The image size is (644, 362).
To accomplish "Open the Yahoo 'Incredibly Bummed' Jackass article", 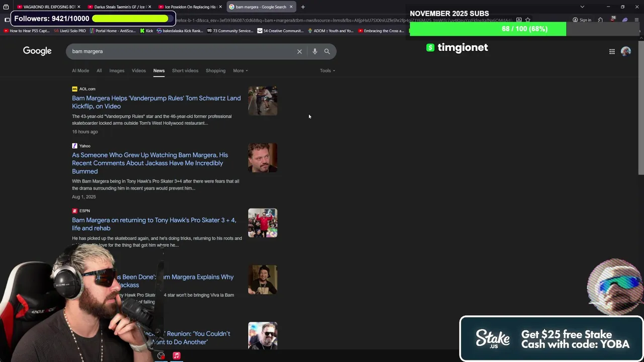I will tap(150, 163).
